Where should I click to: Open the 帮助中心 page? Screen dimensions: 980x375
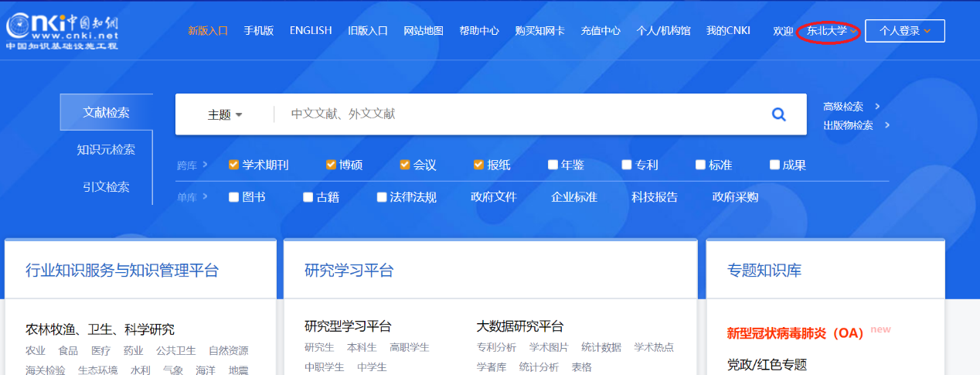pyautogui.click(x=479, y=31)
